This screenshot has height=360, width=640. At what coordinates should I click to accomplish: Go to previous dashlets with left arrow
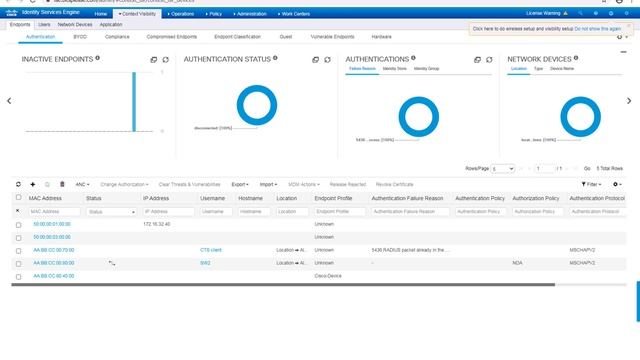coord(9,101)
